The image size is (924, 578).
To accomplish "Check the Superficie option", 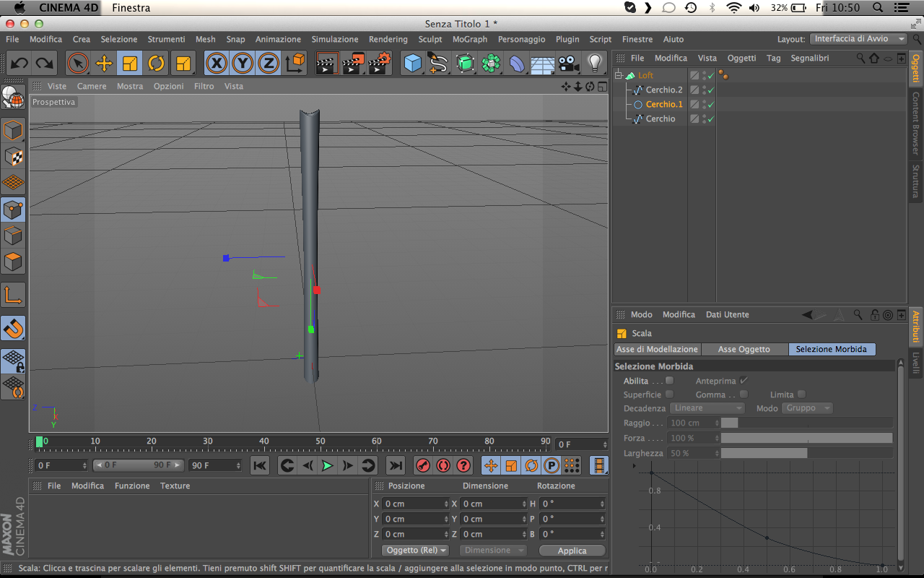I will [669, 394].
